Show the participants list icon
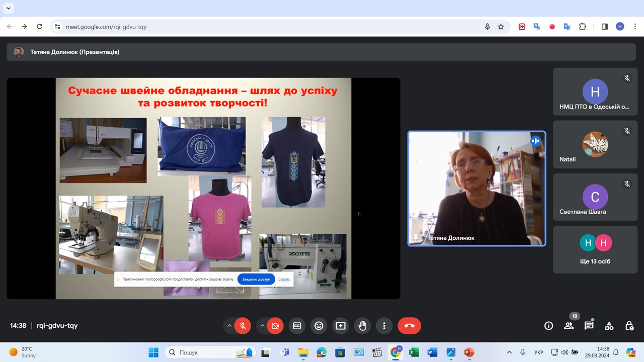Screen dimensions: 644x362 click(569, 326)
